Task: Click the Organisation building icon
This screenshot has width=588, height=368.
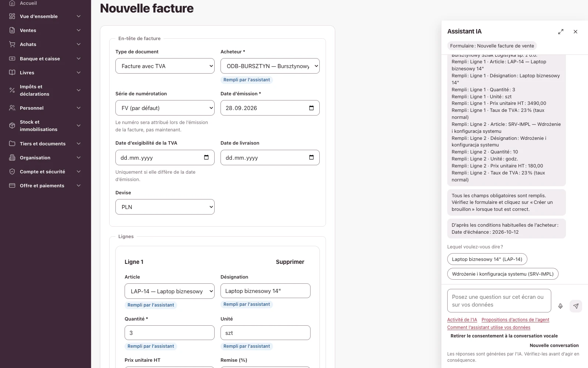Action: point(12,158)
